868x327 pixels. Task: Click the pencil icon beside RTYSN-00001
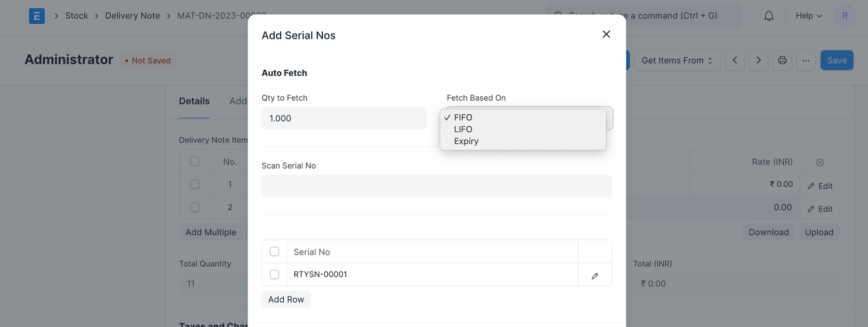(x=594, y=276)
